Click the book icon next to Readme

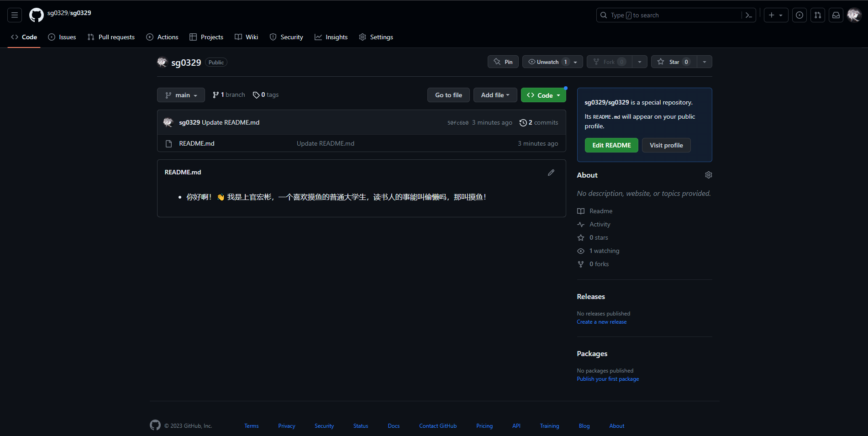pyautogui.click(x=581, y=211)
